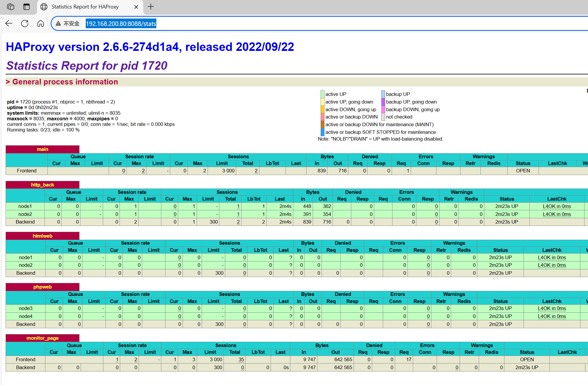Viewport: 588px width, 385px height.
Task: Click the backup UP blue legend swatch
Action: click(x=383, y=94)
